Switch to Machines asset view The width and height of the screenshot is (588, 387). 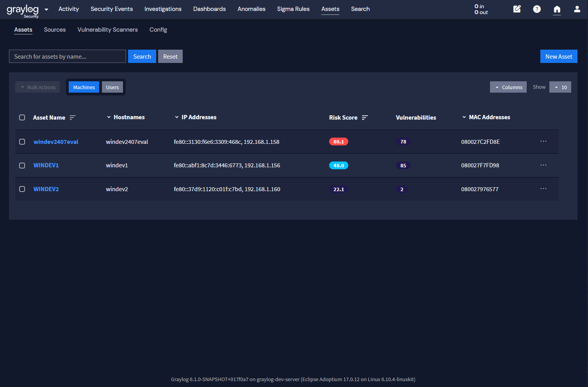coord(84,87)
